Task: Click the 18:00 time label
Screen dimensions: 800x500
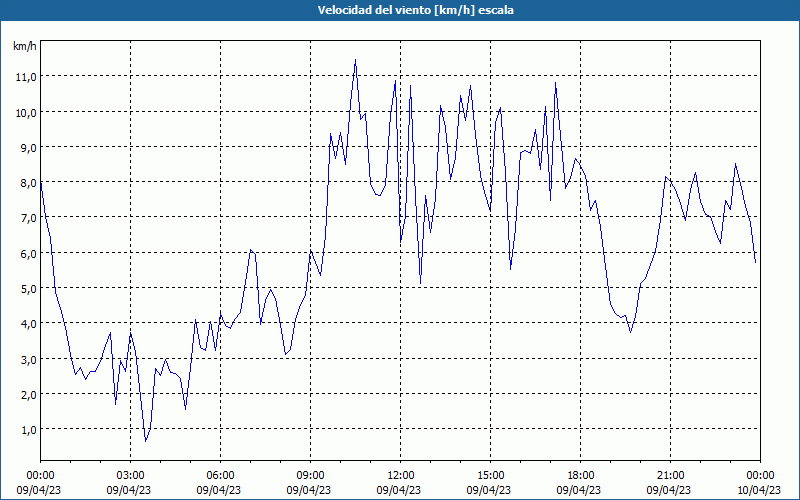Action: coord(581,476)
